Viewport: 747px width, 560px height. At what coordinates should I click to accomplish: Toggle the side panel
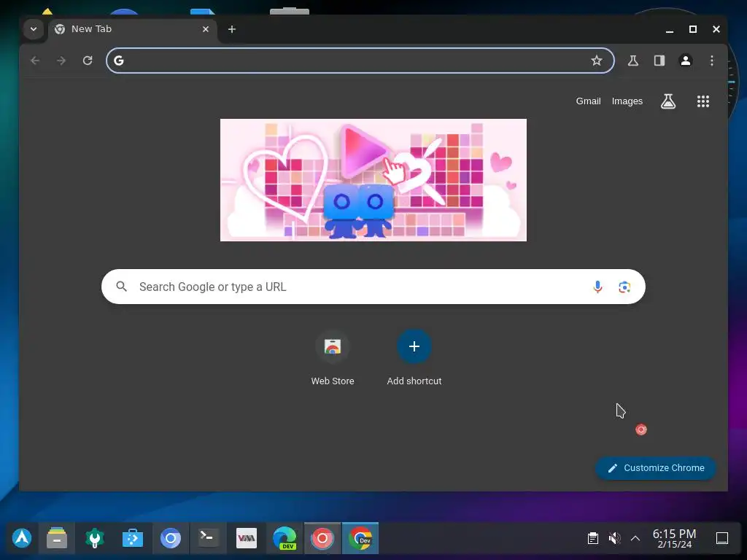(659, 61)
